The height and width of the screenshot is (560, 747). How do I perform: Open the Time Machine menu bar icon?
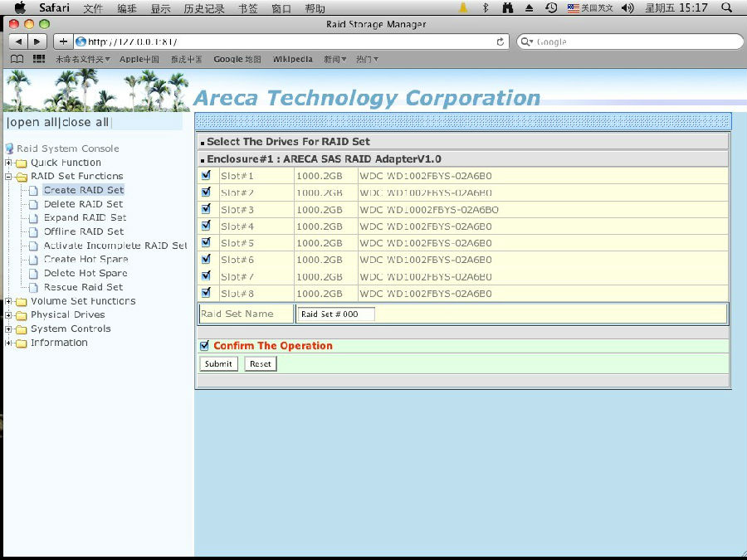[x=551, y=7]
